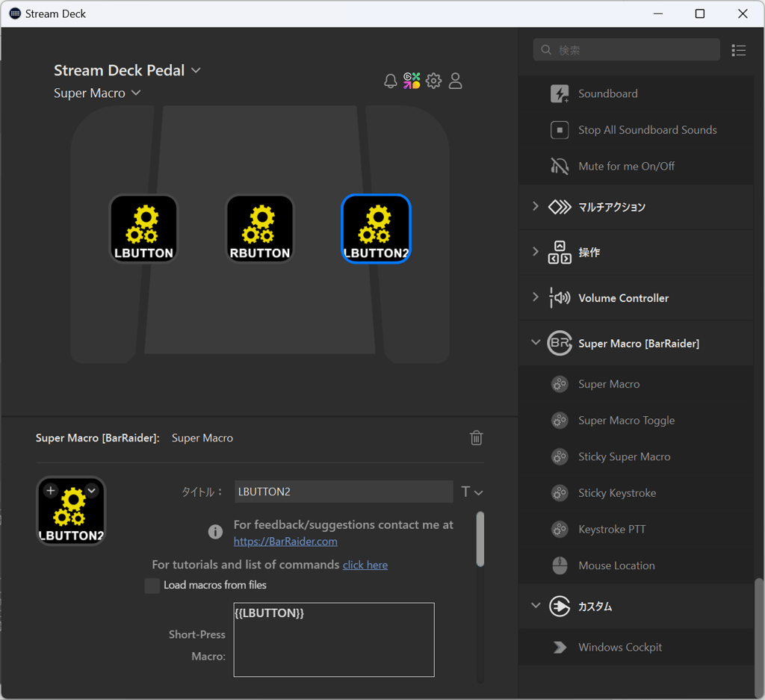Viewport: 765px width, 700px height.
Task: Open the user profile icon
Action: pyautogui.click(x=456, y=81)
